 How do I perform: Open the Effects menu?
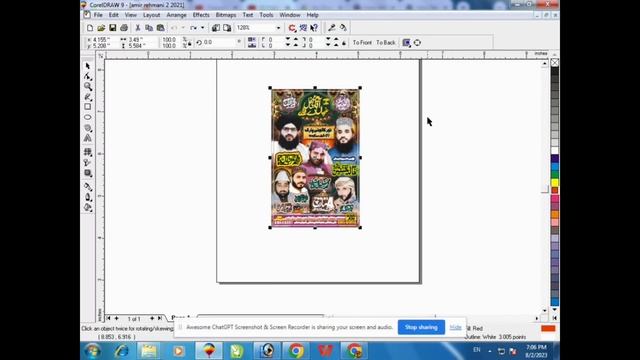[x=201, y=15]
